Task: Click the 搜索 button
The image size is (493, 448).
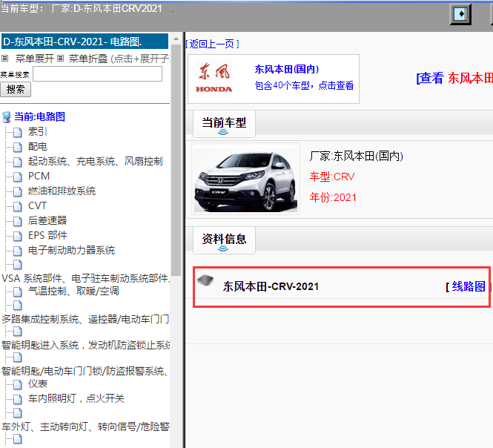Action: point(16,89)
